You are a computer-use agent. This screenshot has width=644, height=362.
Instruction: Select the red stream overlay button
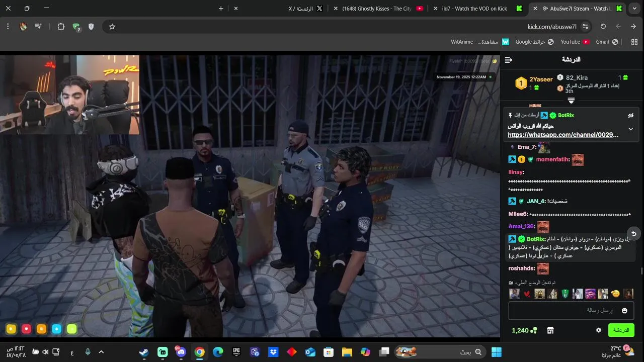26,329
